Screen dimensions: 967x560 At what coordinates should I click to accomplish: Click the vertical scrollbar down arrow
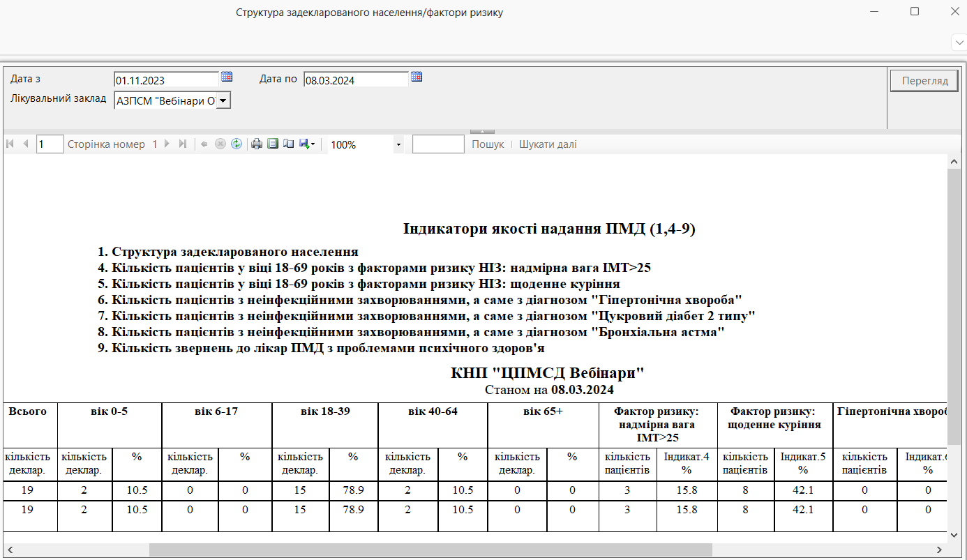tap(954, 534)
